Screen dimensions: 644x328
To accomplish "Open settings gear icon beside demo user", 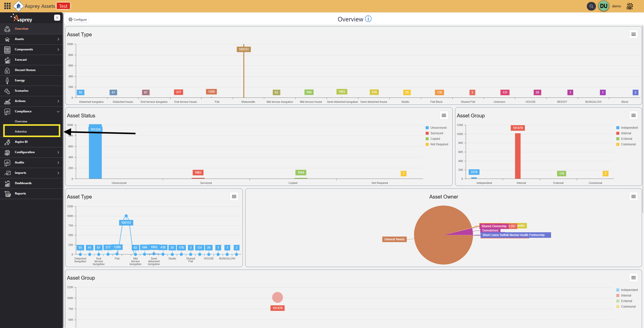I will [630, 6].
